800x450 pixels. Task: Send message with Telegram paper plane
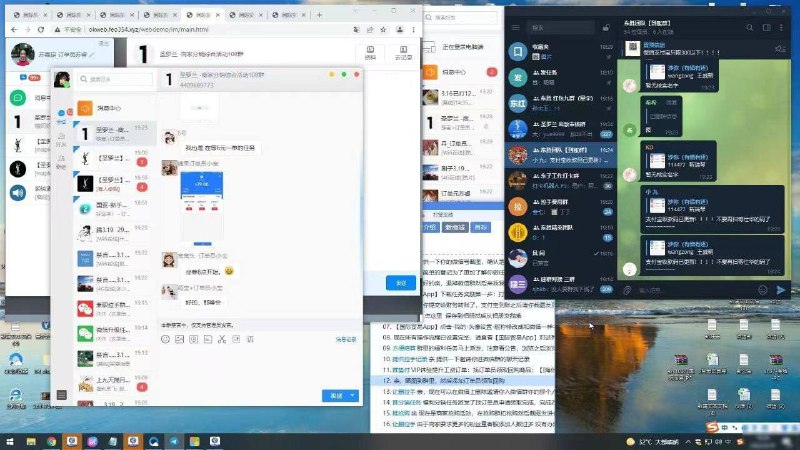781,290
